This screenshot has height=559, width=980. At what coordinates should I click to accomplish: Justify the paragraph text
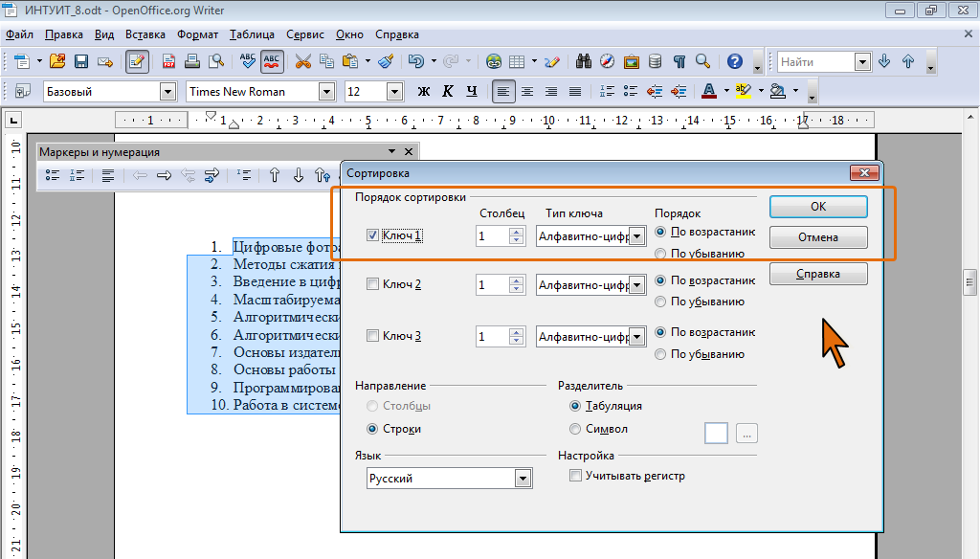click(575, 92)
